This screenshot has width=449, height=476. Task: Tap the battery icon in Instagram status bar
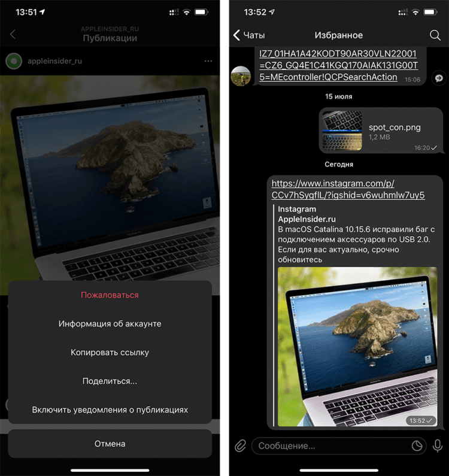click(202, 12)
